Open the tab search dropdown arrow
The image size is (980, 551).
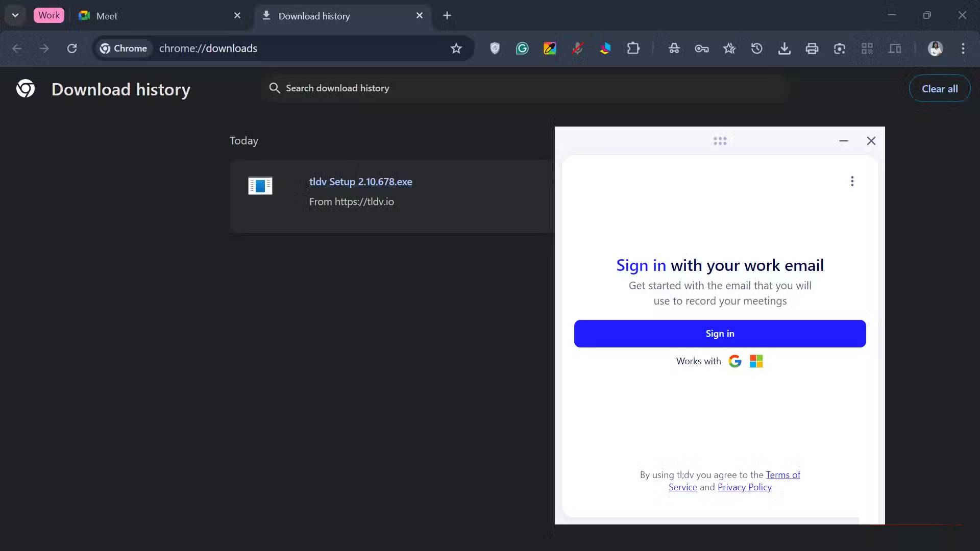pyautogui.click(x=15, y=15)
